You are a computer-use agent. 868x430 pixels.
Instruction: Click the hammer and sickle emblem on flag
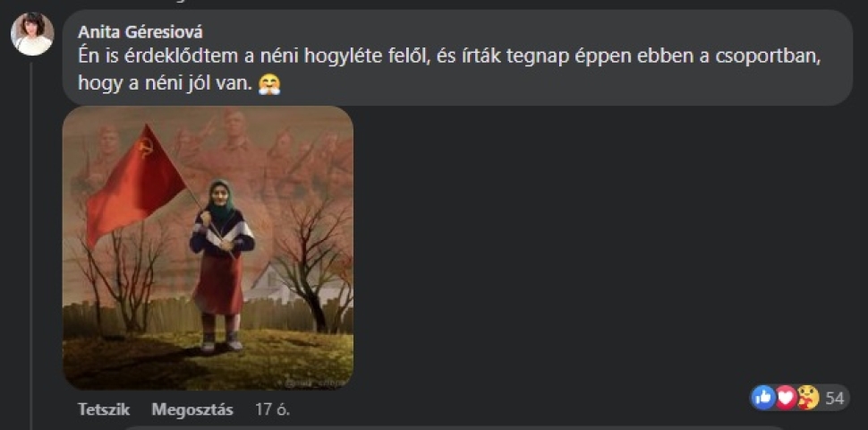pyautogui.click(x=147, y=148)
